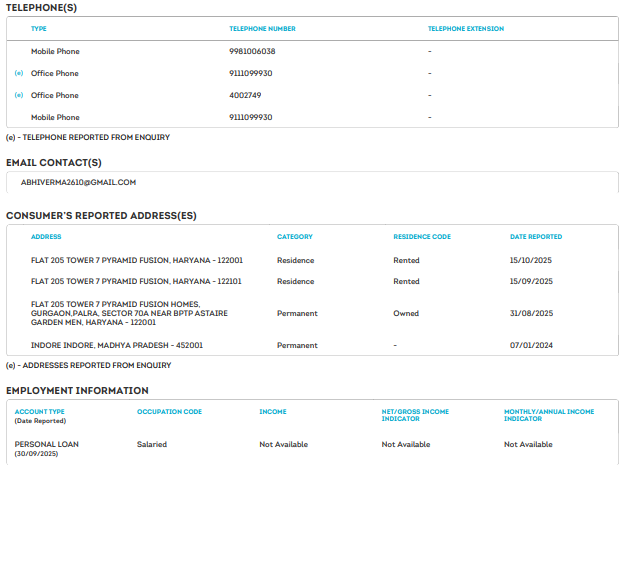Click the ACCOUNT TYPE column header

point(40,412)
